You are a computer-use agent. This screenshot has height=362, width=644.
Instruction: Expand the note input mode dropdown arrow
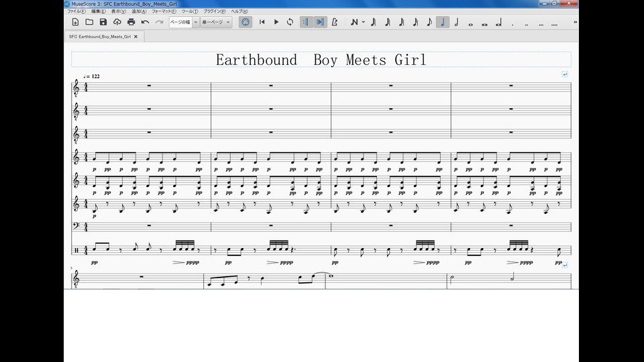tap(363, 22)
